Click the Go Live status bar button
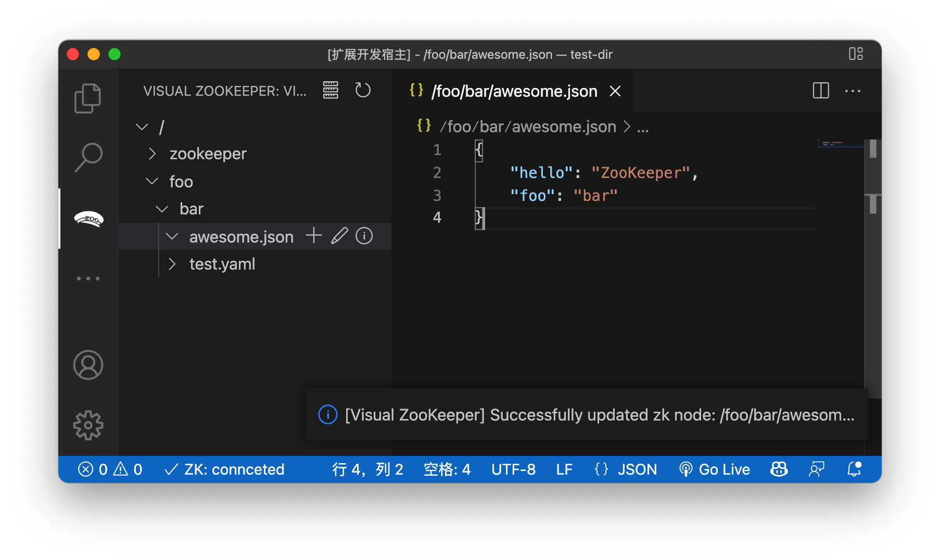Image resolution: width=940 pixels, height=560 pixels. pos(715,469)
